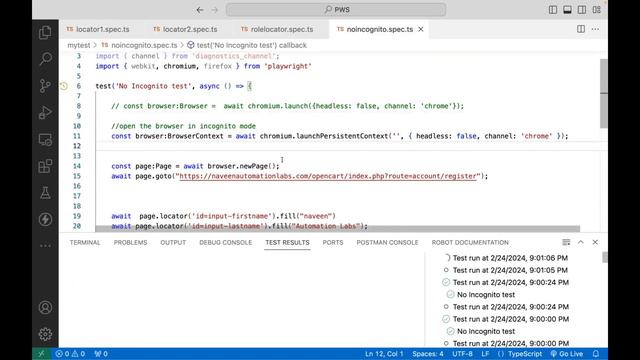Open notifications bell in status bar

coord(596,354)
